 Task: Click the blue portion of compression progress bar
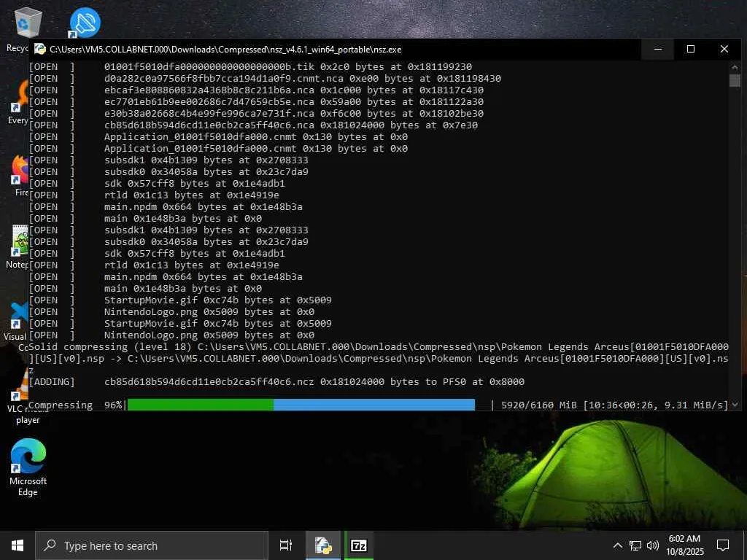pyautogui.click(x=374, y=405)
